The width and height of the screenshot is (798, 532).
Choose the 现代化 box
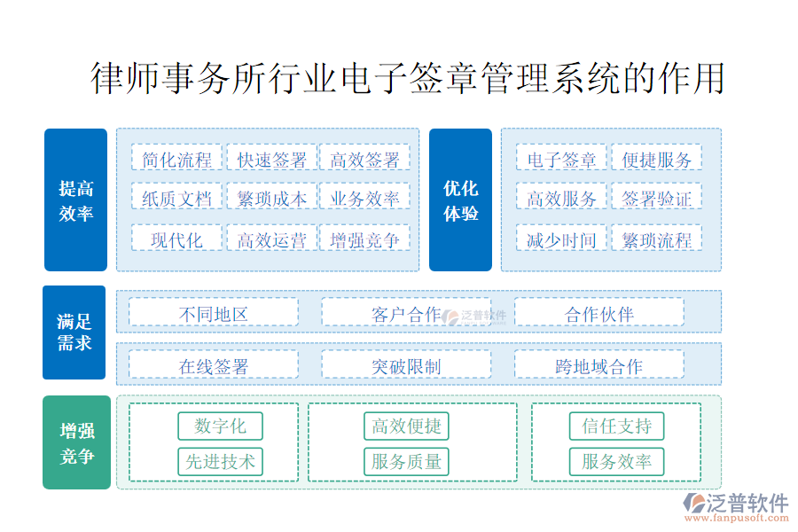click(176, 238)
